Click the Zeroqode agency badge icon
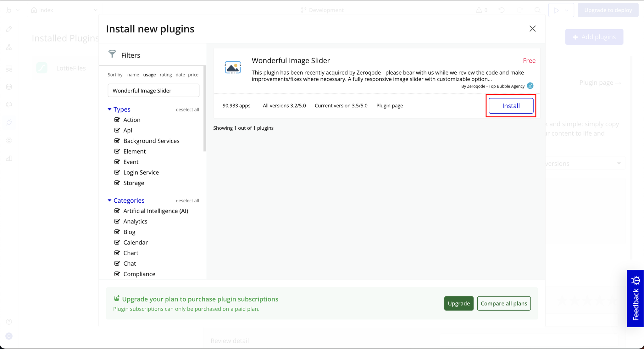 [530, 86]
